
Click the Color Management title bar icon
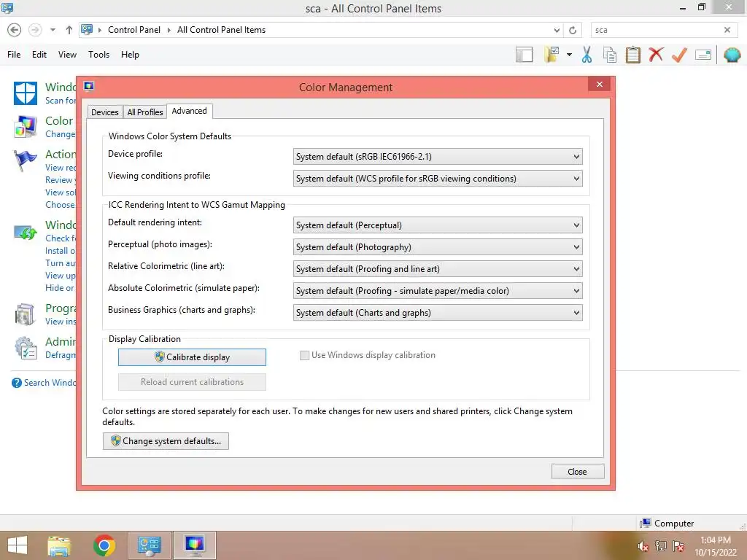(89, 86)
